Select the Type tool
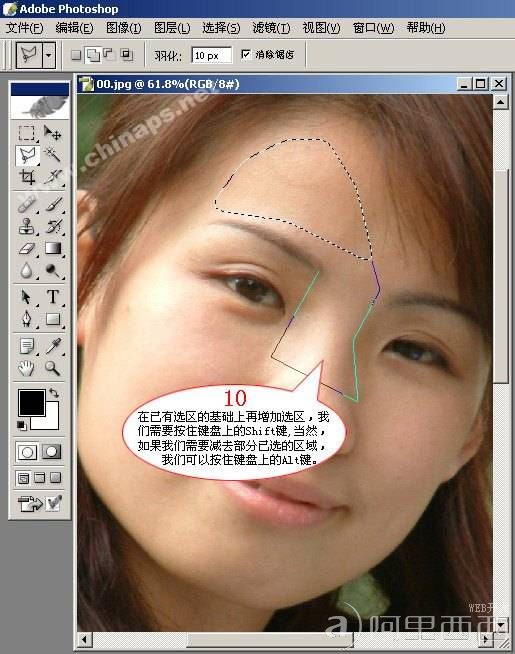 tap(53, 297)
